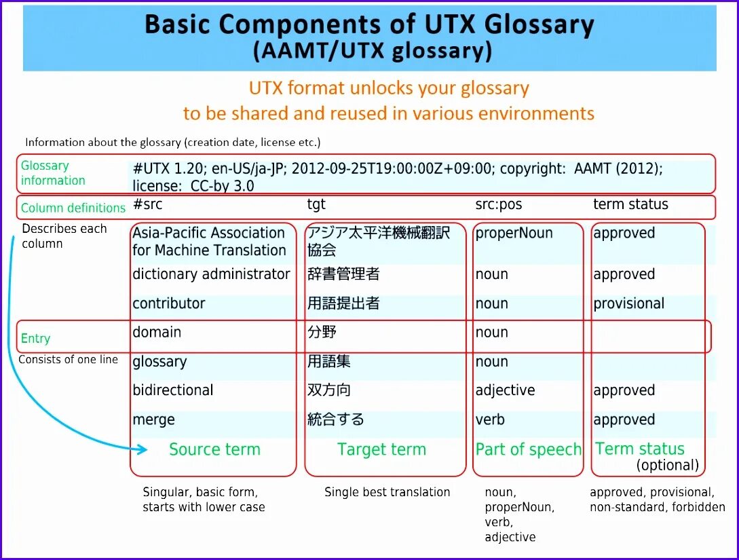This screenshot has width=739, height=560.
Task: Click the '用語提出者' target term
Action: coord(343,303)
